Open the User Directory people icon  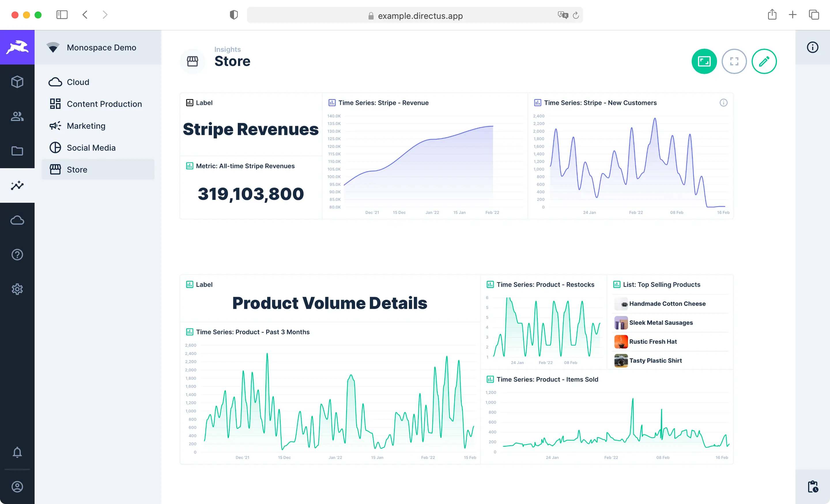[17, 116]
